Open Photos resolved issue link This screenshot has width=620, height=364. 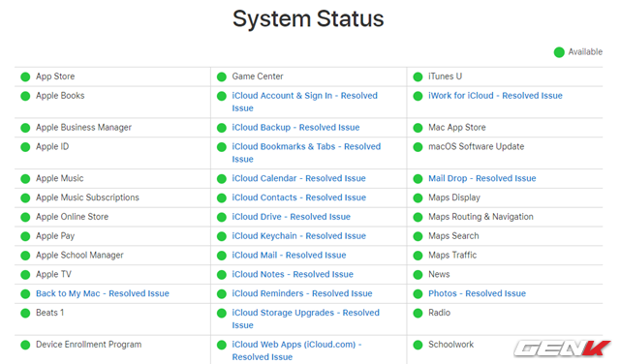pyautogui.click(x=477, y=293)
